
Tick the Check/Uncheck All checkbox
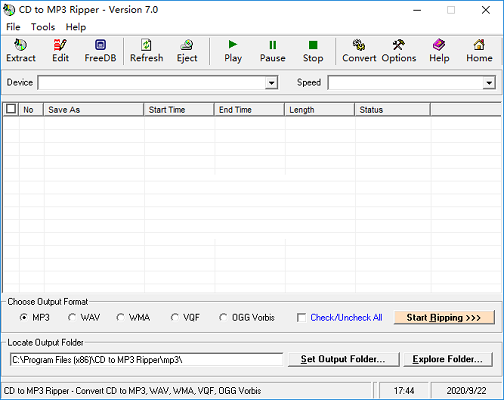(x=301, y=318)
